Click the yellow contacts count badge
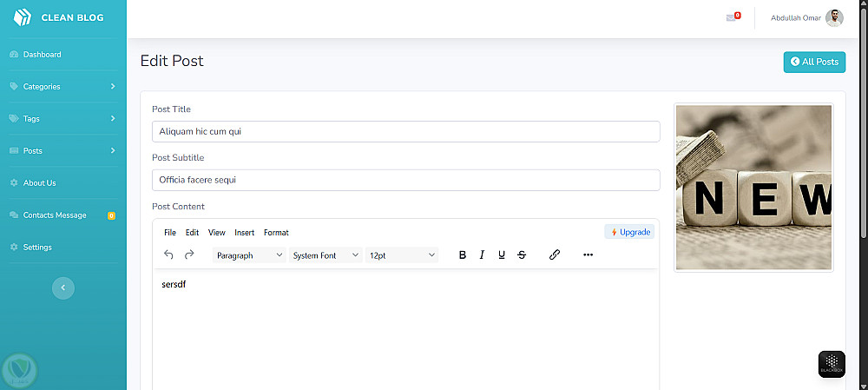 pos(111,215)
